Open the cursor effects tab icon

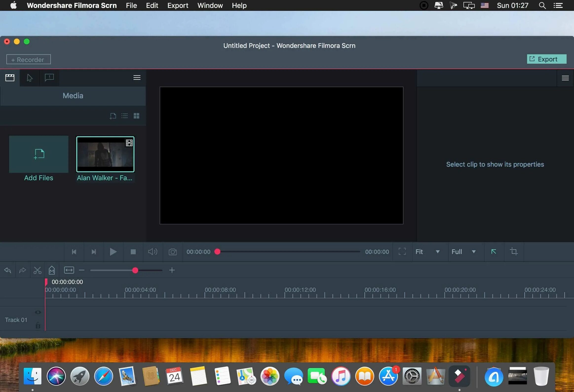click(x=30, y=78)
